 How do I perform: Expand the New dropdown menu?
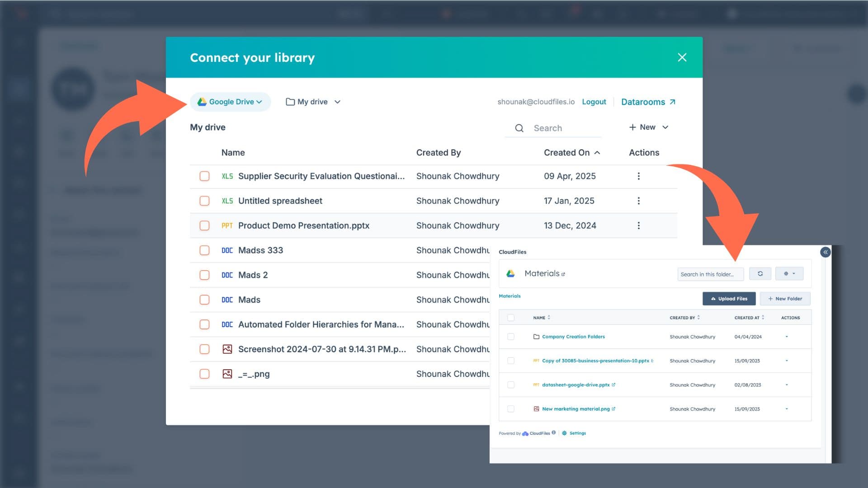[648, 127]
